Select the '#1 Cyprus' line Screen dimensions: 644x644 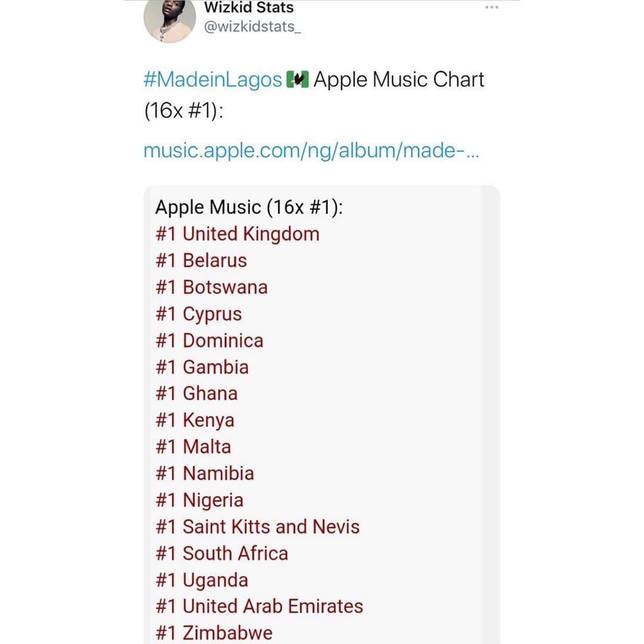[x=199, y=314]
